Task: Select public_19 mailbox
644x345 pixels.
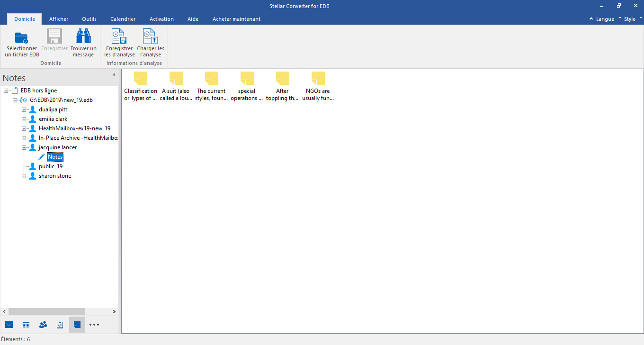Action: point(51,166)
